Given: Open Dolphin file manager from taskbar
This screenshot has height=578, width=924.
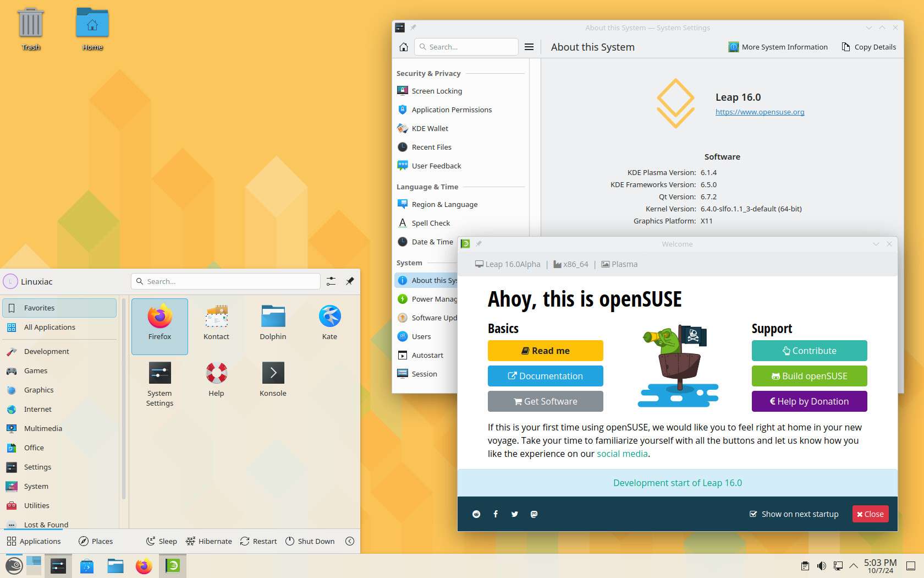Looking at the screenshot, I should pos(116,566).
